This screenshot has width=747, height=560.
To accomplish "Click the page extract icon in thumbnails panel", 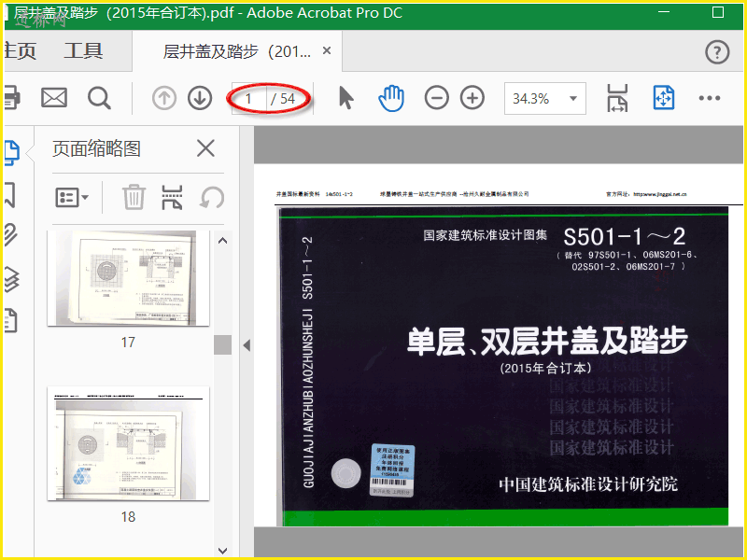I will click(x=172, y=197).
